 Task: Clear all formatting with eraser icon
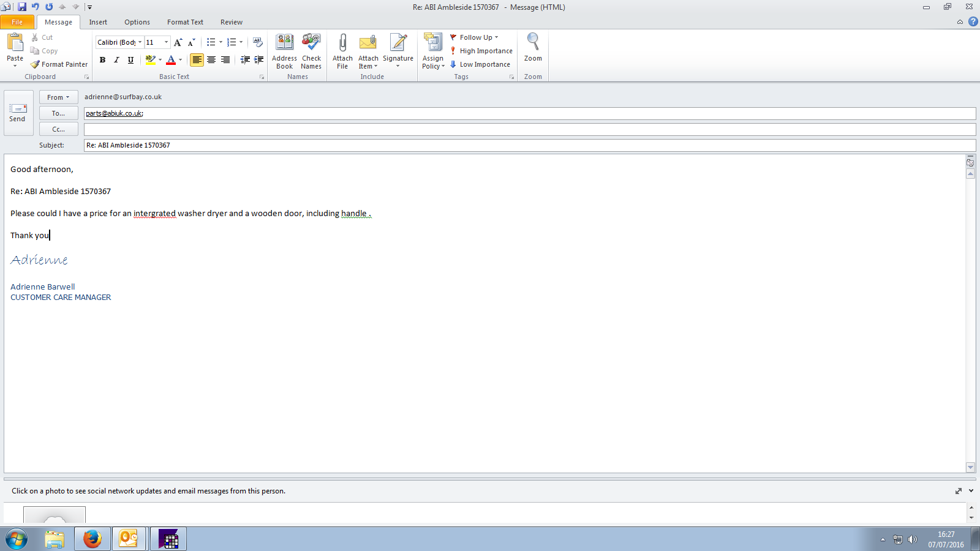point(258,42)
